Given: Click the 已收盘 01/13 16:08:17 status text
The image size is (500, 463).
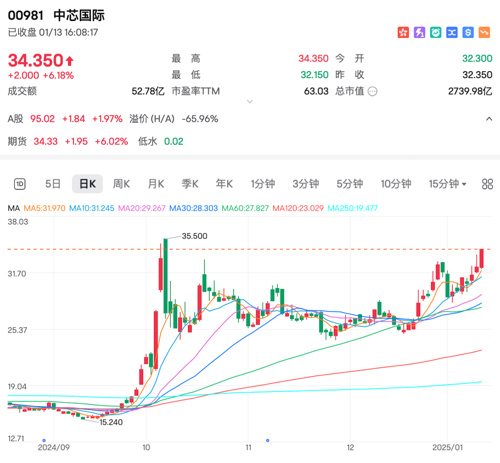Looking at the screenshot, I should click(x=53, y=33).
